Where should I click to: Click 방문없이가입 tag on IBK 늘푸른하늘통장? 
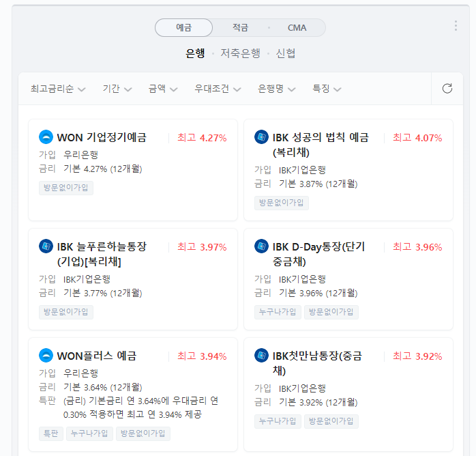tap(66, 312)
